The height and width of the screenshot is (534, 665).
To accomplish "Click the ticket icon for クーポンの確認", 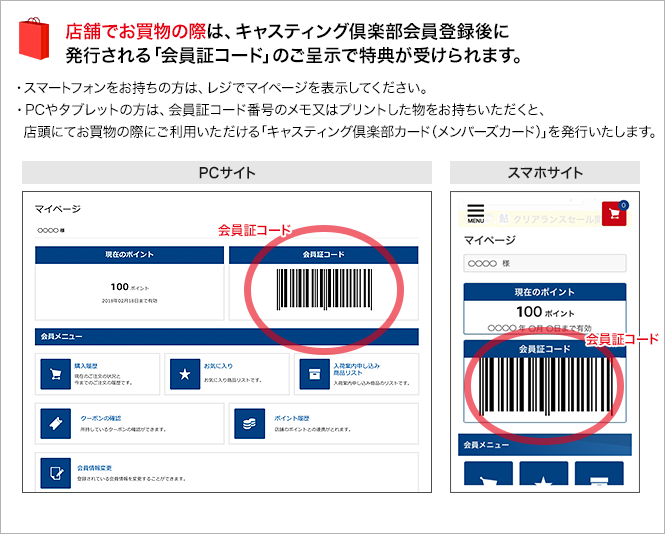I will point(56,423).
